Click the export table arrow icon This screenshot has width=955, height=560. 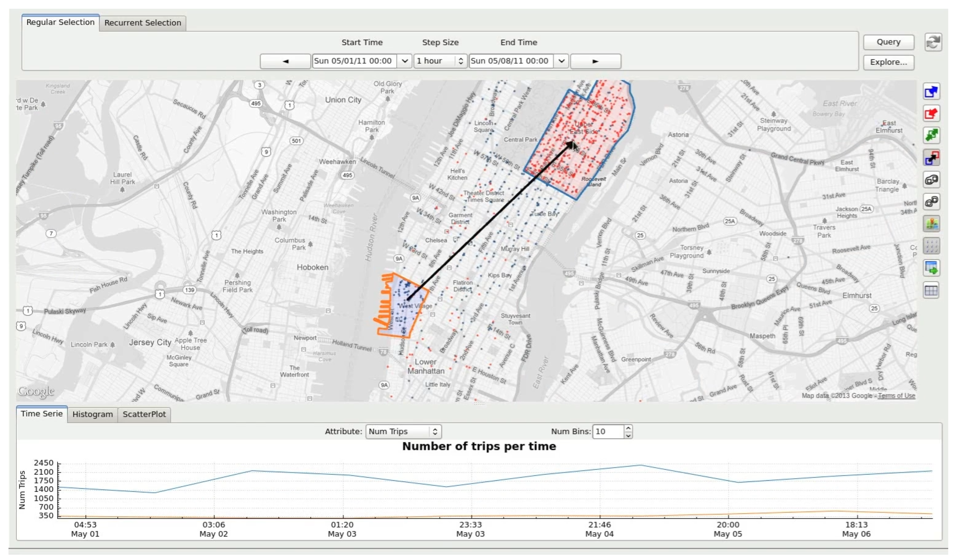pos(931,268)
